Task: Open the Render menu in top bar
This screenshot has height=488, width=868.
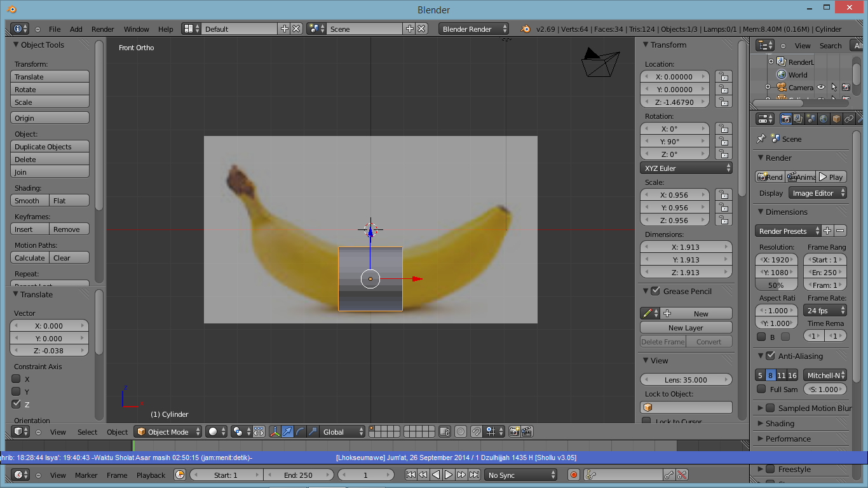Action: click(102, 29)
